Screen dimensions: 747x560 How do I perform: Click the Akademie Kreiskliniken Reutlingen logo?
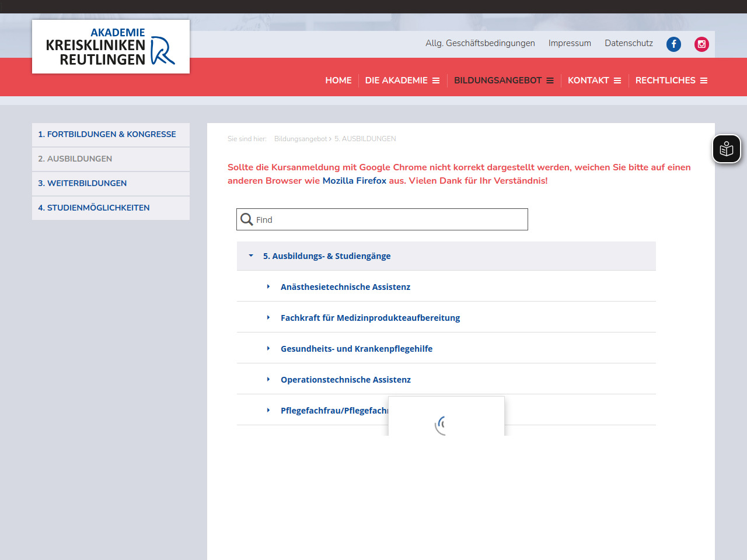(111, 47)
